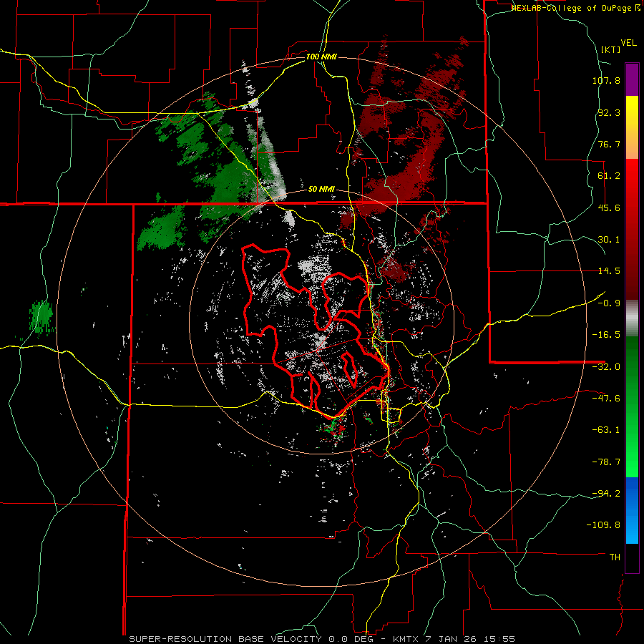Select the 107.8 velocity scale value

pos(606,80)
